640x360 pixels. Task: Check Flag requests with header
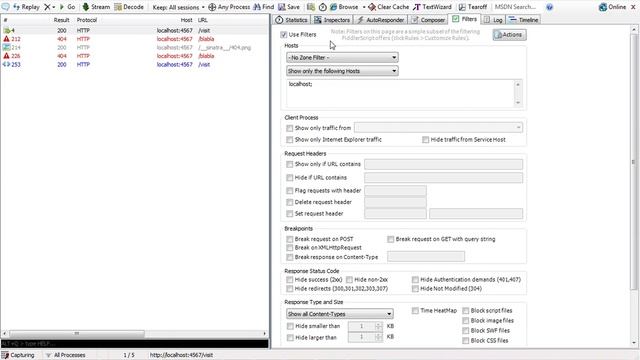point(289,191)
